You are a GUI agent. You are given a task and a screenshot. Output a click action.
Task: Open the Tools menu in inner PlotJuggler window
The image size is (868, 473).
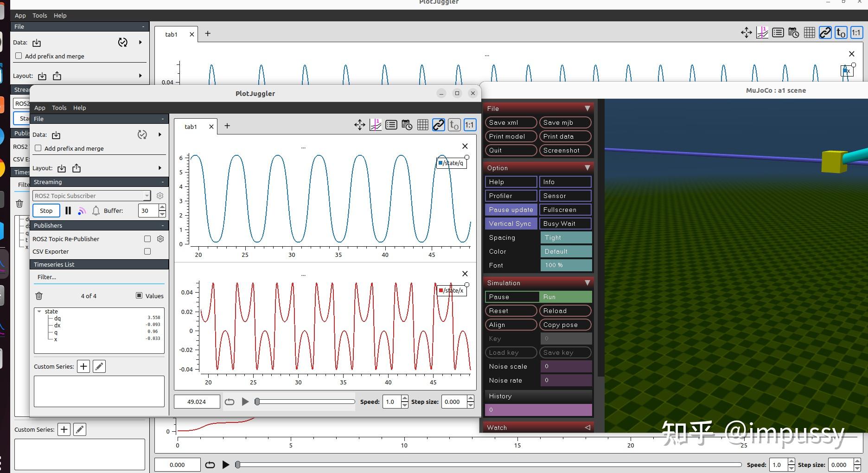point(59,108)
